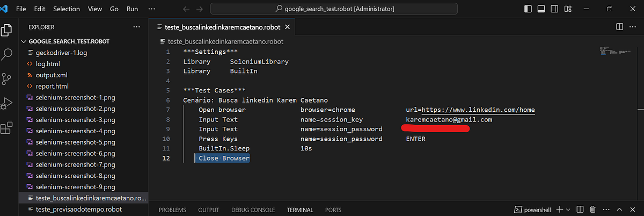Viewport: 644px width, 216px height.
Task: Open the Go menu
Action: [114, 9]
